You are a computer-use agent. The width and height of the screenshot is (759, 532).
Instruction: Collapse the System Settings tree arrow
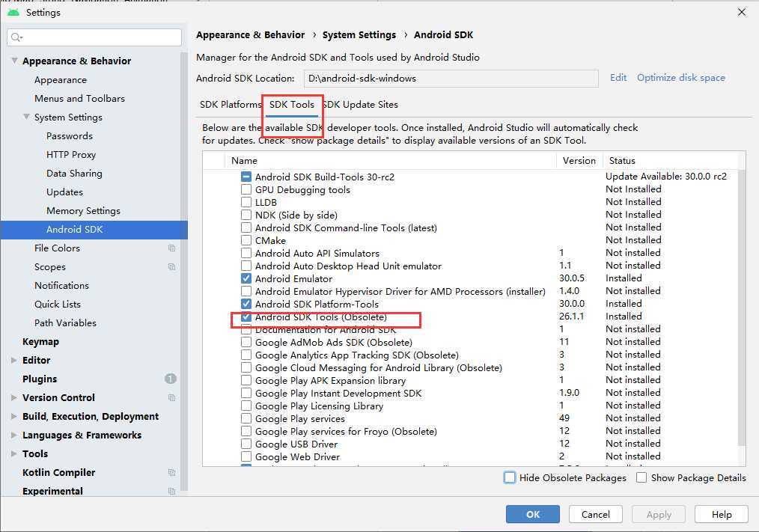point(27,117)
